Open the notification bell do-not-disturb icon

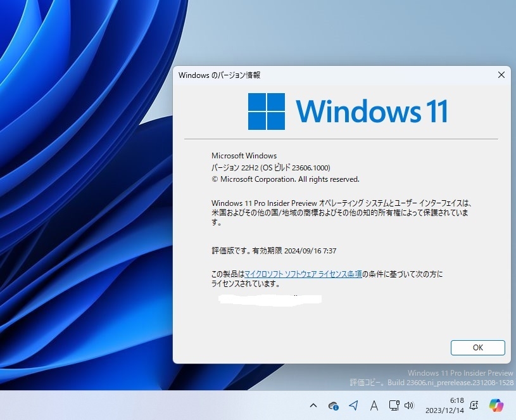(x=474, y=405)
